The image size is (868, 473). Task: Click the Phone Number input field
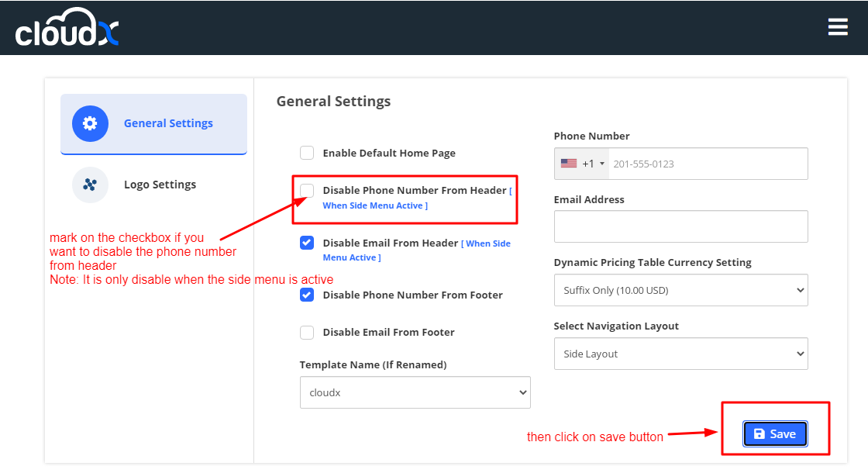click(705, 164)
